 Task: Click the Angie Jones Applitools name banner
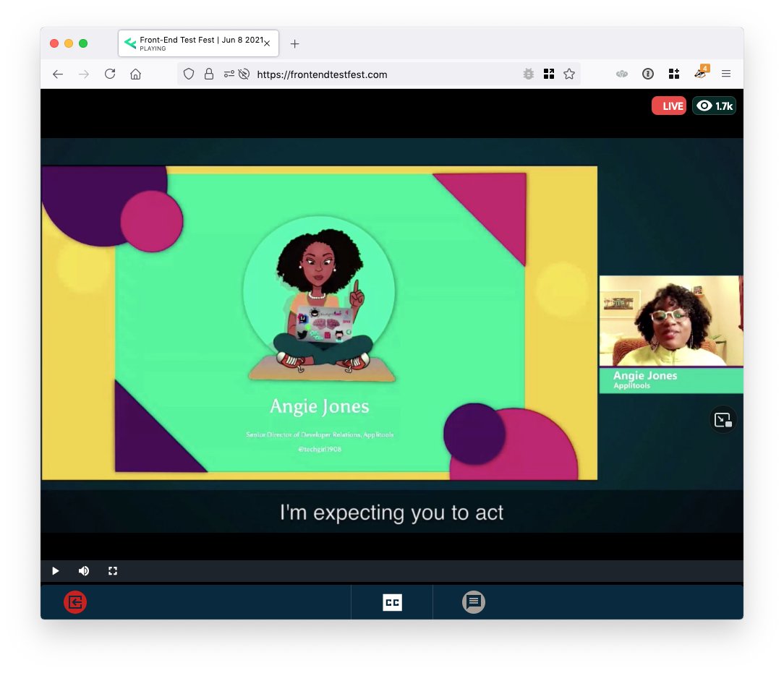(x=671, y=380)
